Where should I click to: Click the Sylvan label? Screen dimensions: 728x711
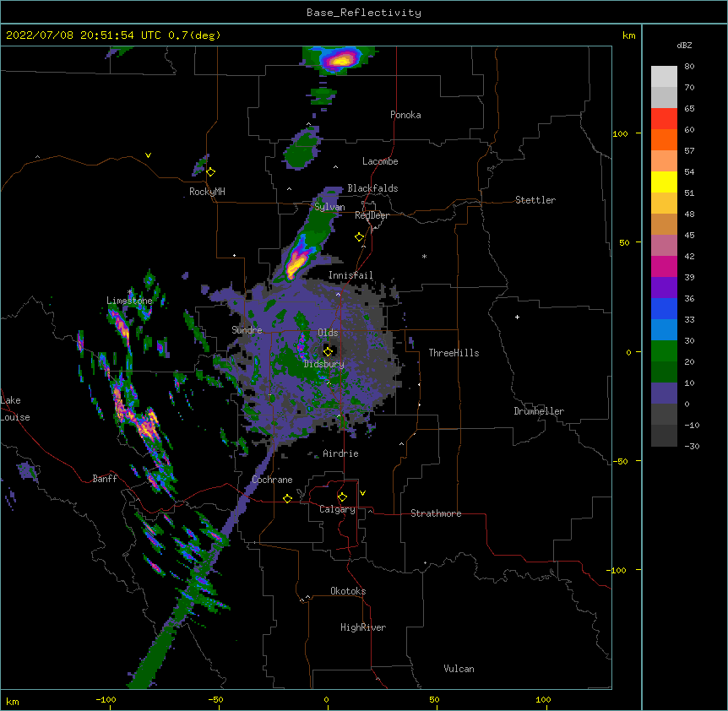(329, 207)
